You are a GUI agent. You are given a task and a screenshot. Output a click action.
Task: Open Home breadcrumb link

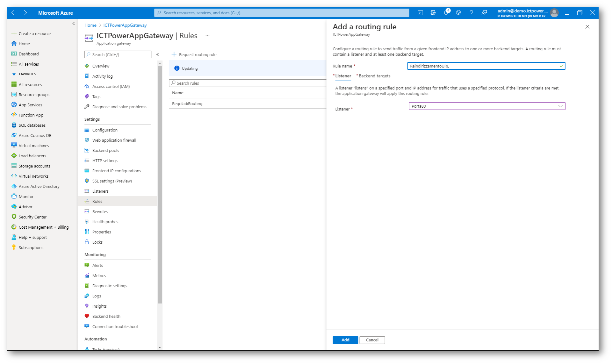[90, 25]
